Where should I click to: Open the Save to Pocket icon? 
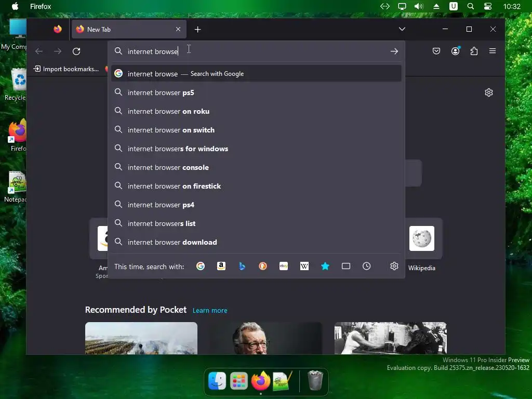[x=436, y=51]
